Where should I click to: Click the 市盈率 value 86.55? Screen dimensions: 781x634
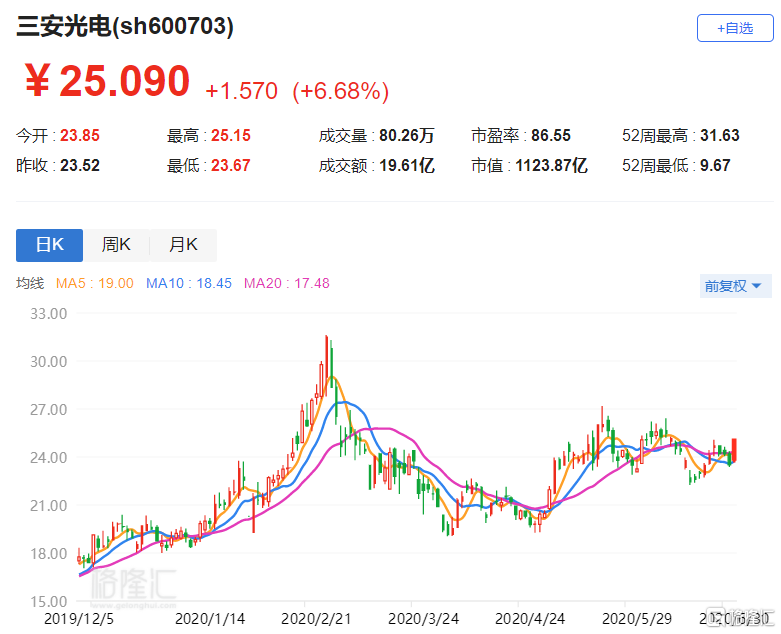pyautogui.click(x=550, y=135)
